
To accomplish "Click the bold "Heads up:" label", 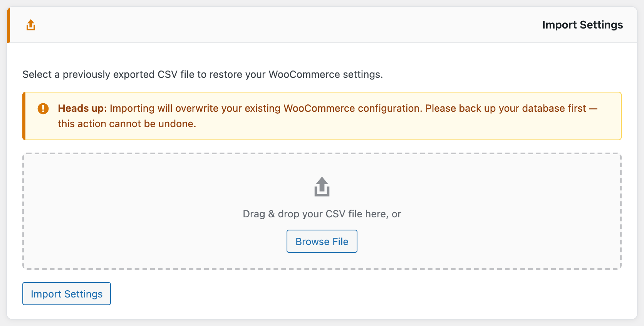I will 82,109.
